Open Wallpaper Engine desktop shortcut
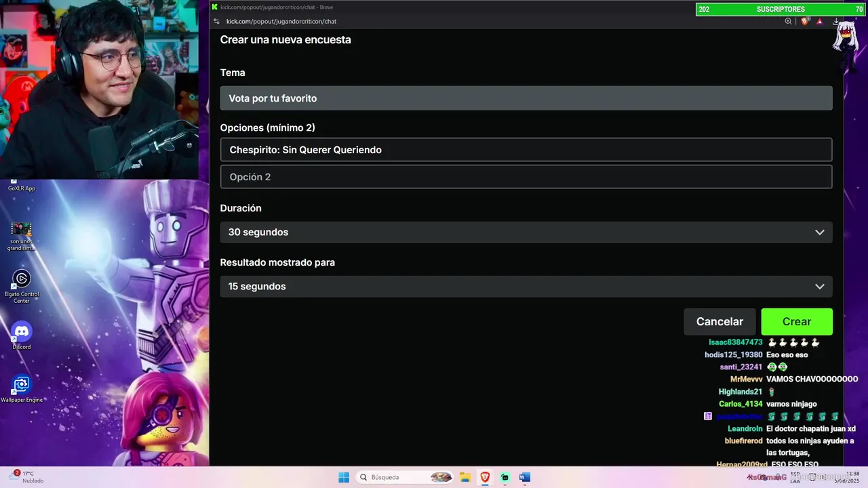This screenshot has width=868, height=488. click(x=22, y=389)
